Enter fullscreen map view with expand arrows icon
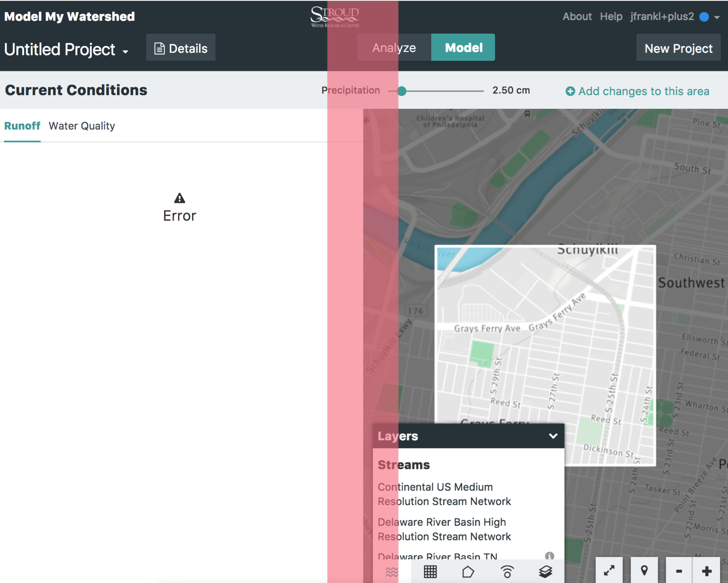Viewport: 728px width, 583px height. [608, 571]
